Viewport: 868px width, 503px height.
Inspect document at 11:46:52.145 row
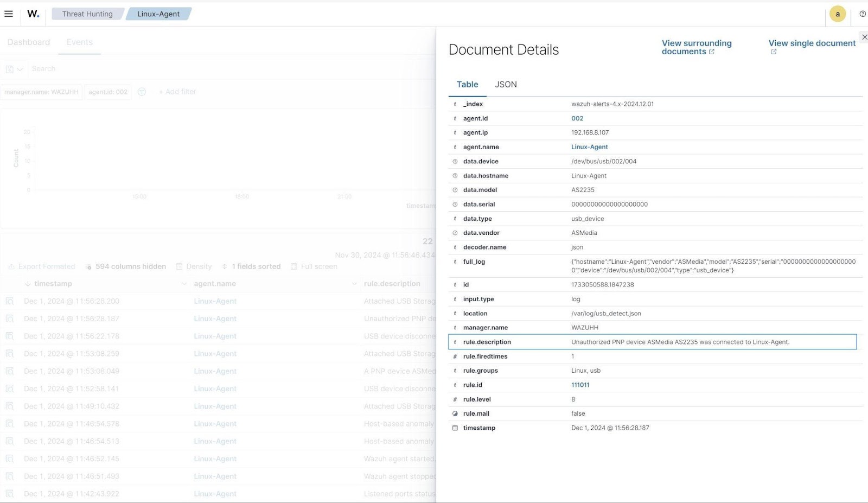coord(9,459)
